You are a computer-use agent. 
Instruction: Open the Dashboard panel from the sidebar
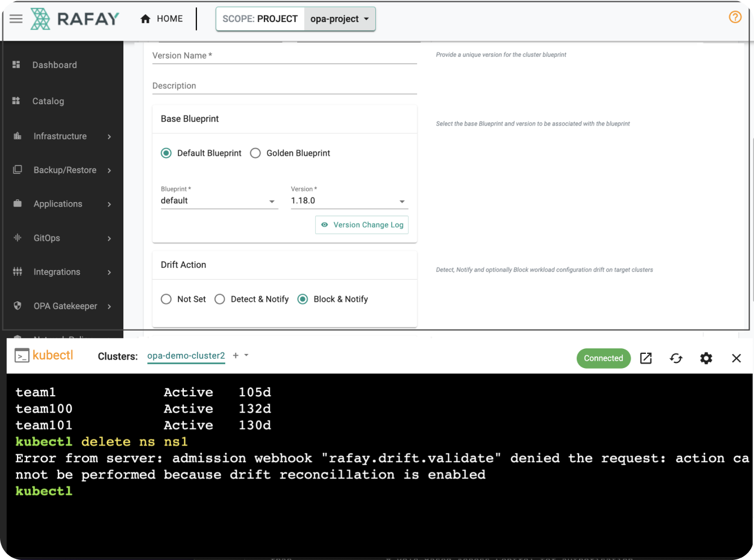coord(54,65)
